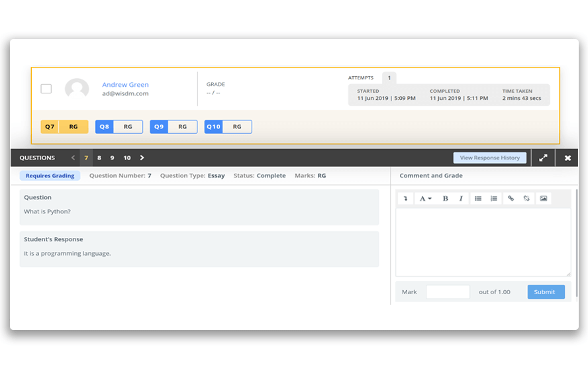Click View Response History button
The width and height of the screenshot is (588, 369).
coord(490,158)
